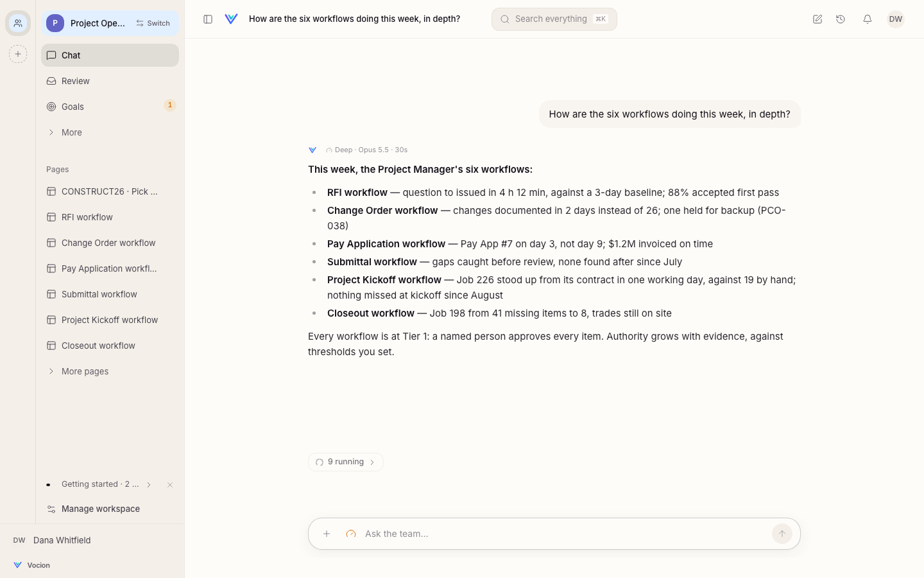Click the orange mode icon in composer
The image size is (924, 578).
351,534
